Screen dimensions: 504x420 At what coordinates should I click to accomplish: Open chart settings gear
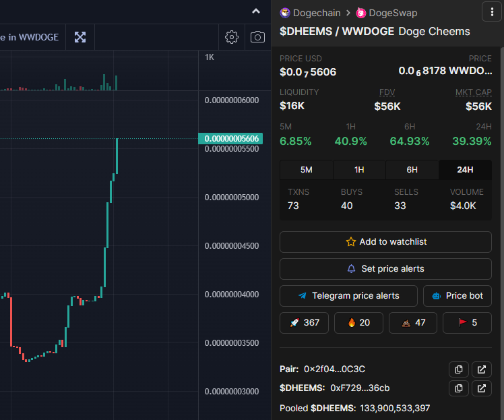click(x=232, y=37)
